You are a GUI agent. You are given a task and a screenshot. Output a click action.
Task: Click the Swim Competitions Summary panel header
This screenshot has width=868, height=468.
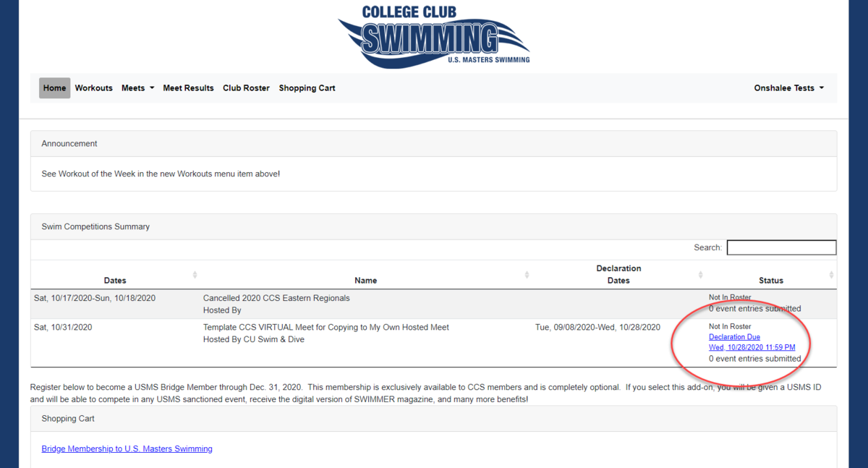coord(433,226)
